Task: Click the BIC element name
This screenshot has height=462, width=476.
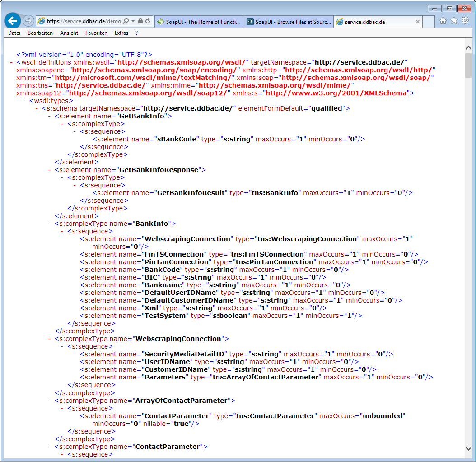Action: pyautogui.click(x=151, y=277)
